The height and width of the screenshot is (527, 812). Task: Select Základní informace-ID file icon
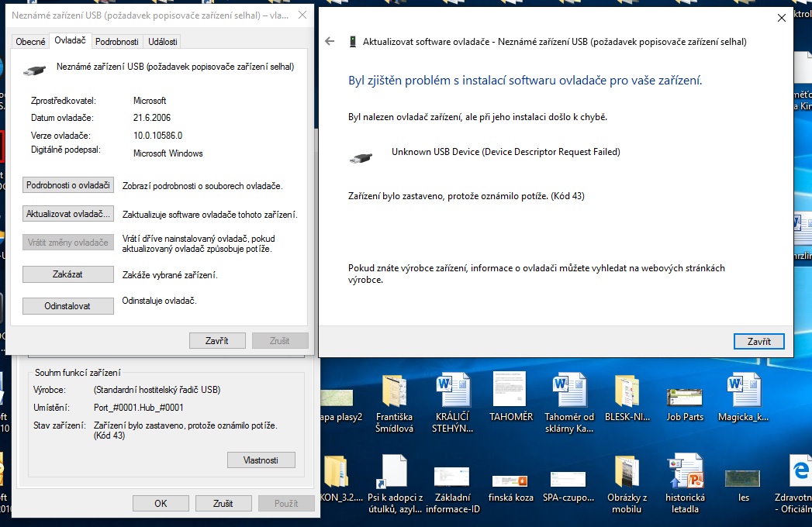pos(453,489)
